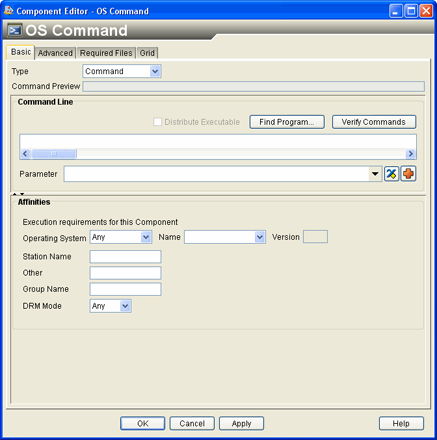Click the command line scroll left arrow
The image size is (437, 440).
[x=25, y=154]
